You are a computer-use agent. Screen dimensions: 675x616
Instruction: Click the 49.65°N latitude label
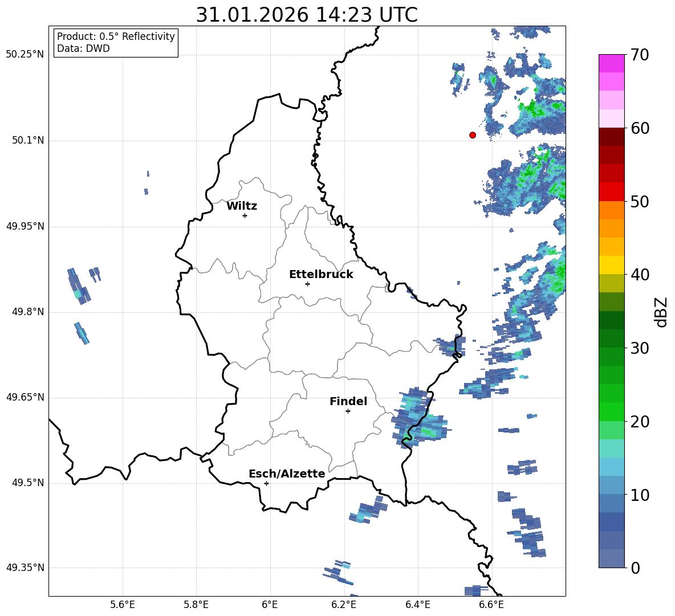point(25,397)
